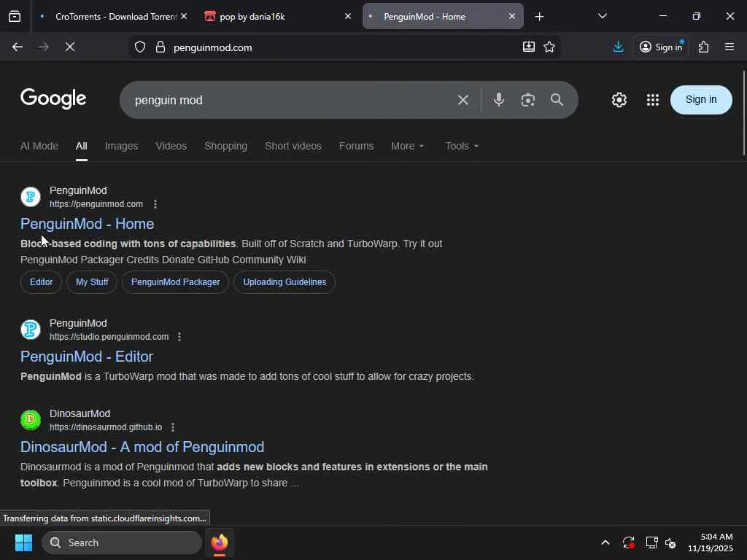The width and height of the screenshot is (747, 560).
Task: Open the PenguinMod - Editor result link
Action: [87, 357]
